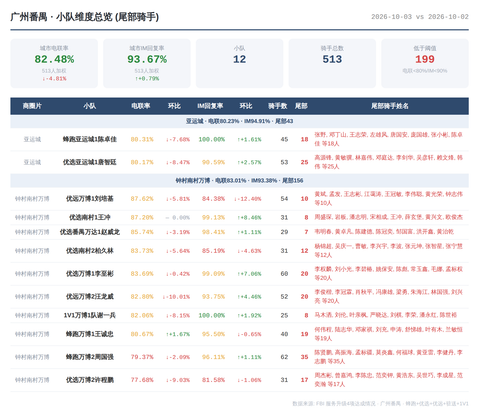Image resolution: width=500 pixels, height=419 pixels.
Task: Click the 80.67% 电联率 cell
Action: (142, 334)
